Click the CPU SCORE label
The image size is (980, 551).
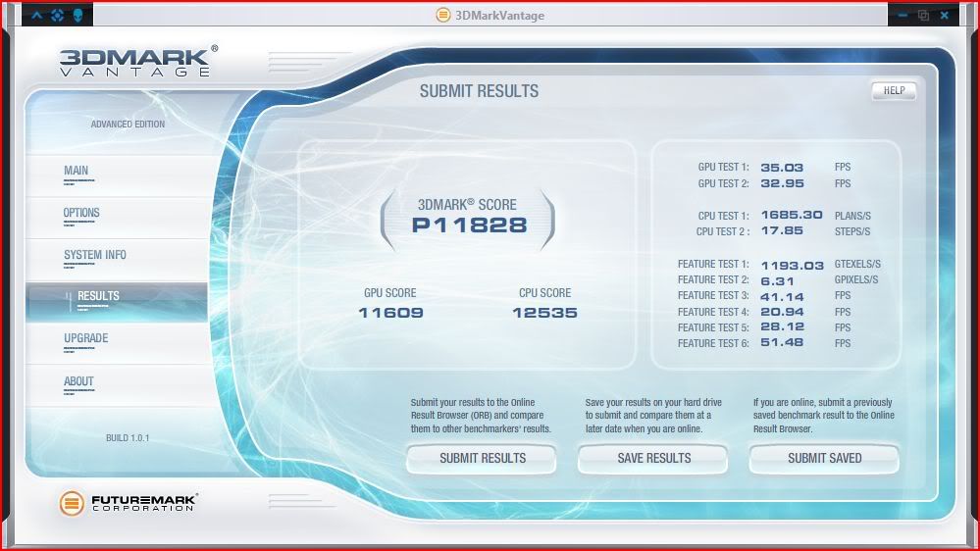pyautogui.click(x=545, y=292)
